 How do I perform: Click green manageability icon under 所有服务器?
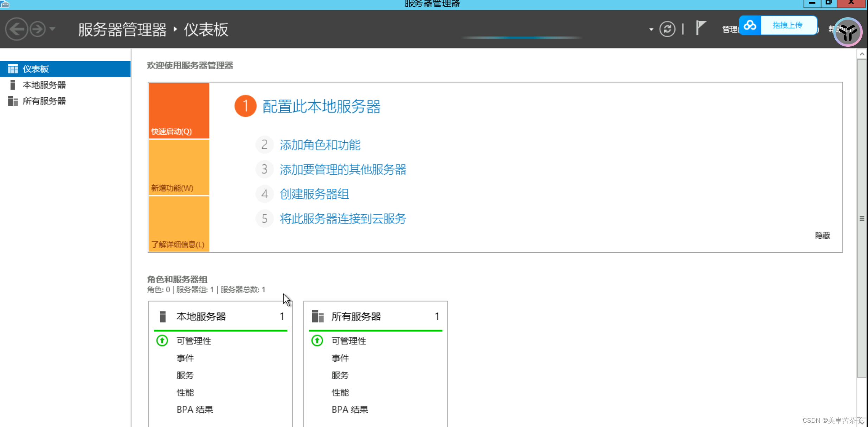pos(317,341)
